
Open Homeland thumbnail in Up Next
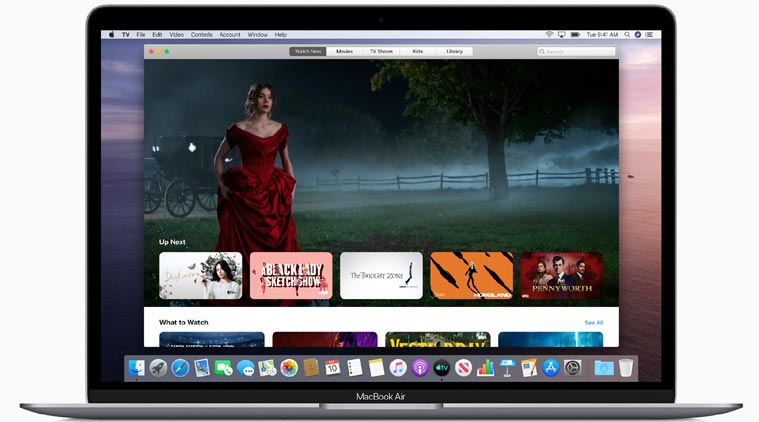(x=471, y=275)
